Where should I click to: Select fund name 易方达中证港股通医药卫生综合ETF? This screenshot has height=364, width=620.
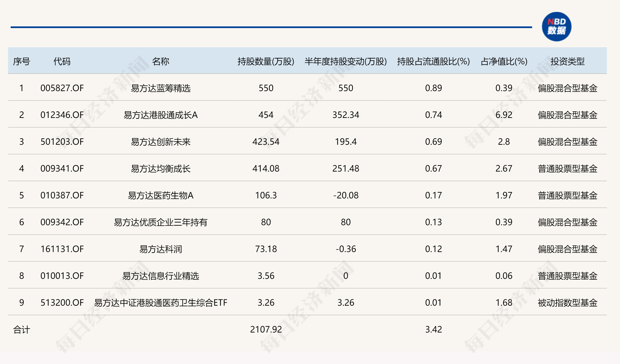point(161,302)
